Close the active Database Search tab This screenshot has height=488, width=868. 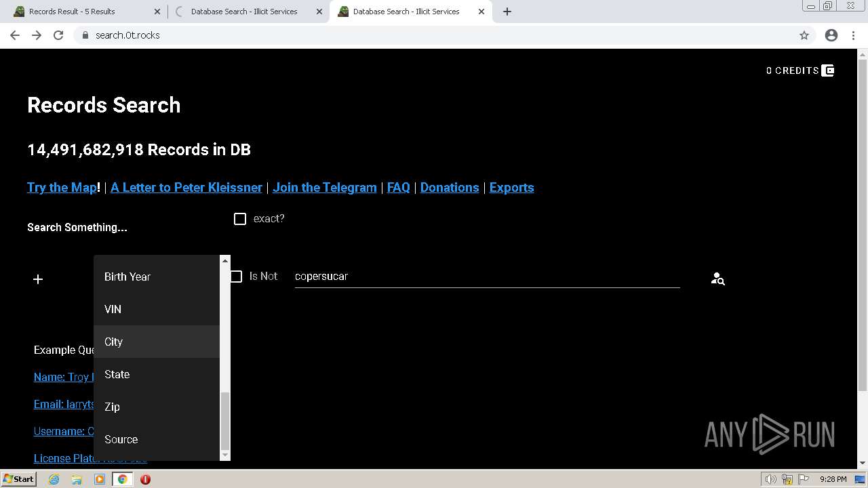click(x=481, y=12)
